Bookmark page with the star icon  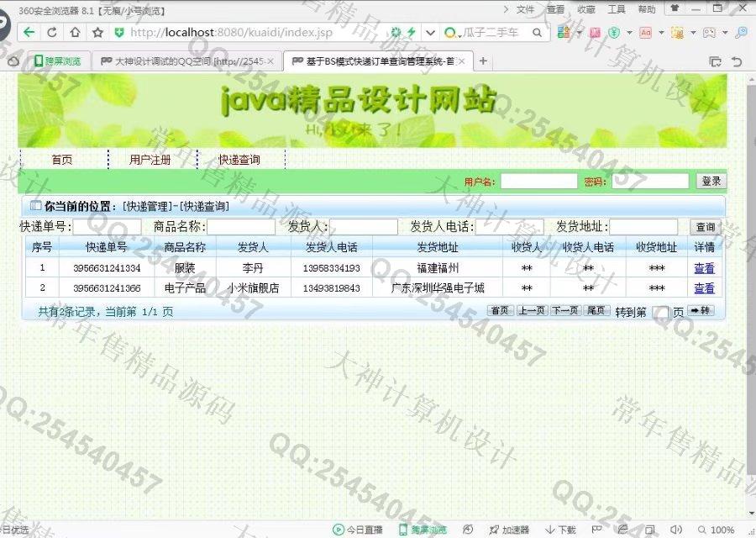pos(97,33)
